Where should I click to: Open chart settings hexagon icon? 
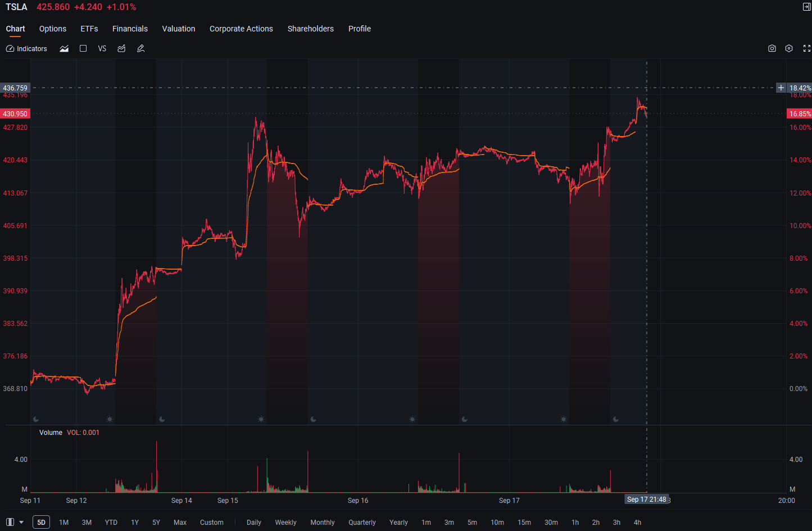(x=789, y=49)
